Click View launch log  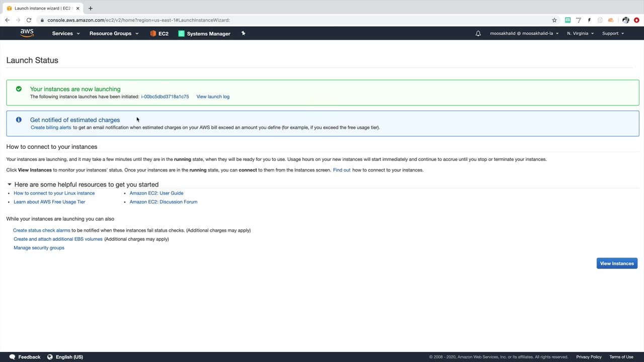click(213, 97)
